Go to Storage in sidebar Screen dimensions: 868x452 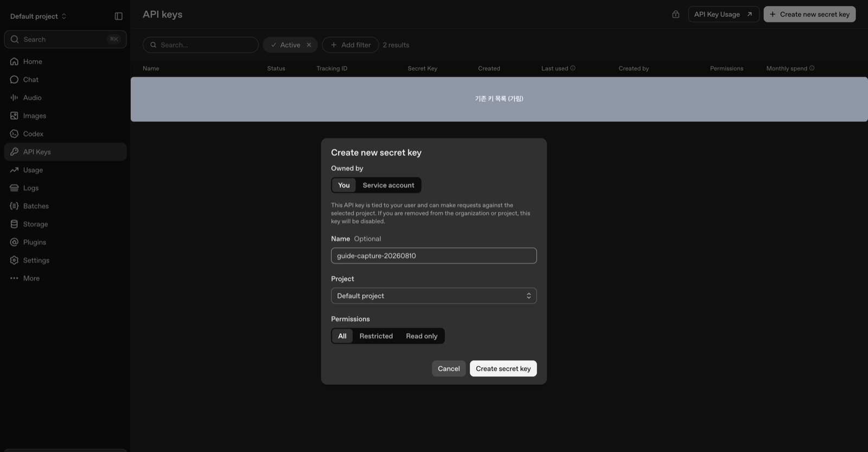coord(65,224)
